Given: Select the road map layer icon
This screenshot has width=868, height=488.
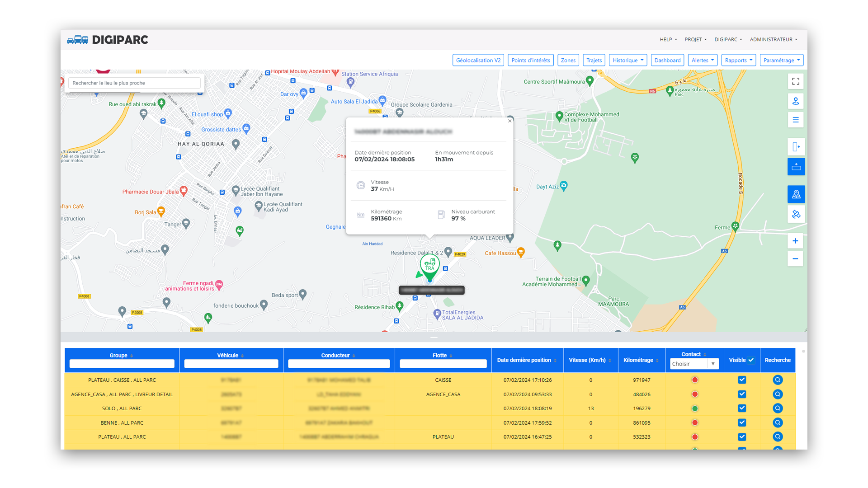Looking at the screenshot, I should coord(796,194).
